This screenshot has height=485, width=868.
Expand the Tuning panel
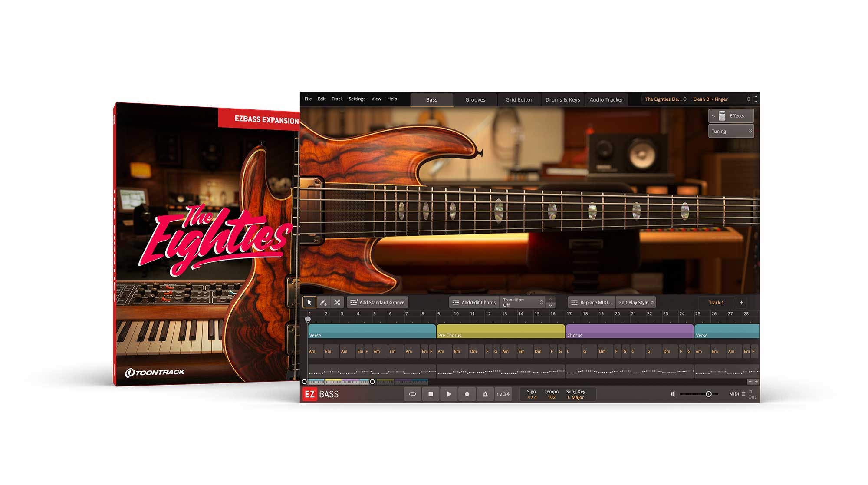coord(731,131)
